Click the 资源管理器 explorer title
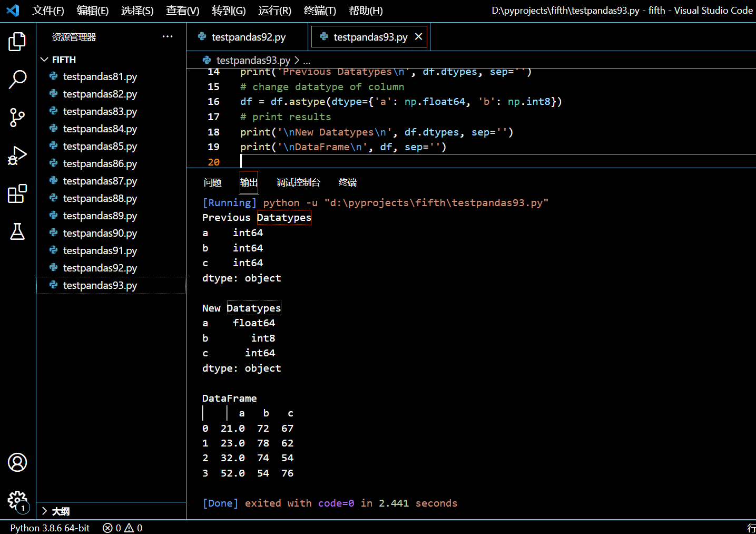Screen dimensions: 756x534 (74, 37)
